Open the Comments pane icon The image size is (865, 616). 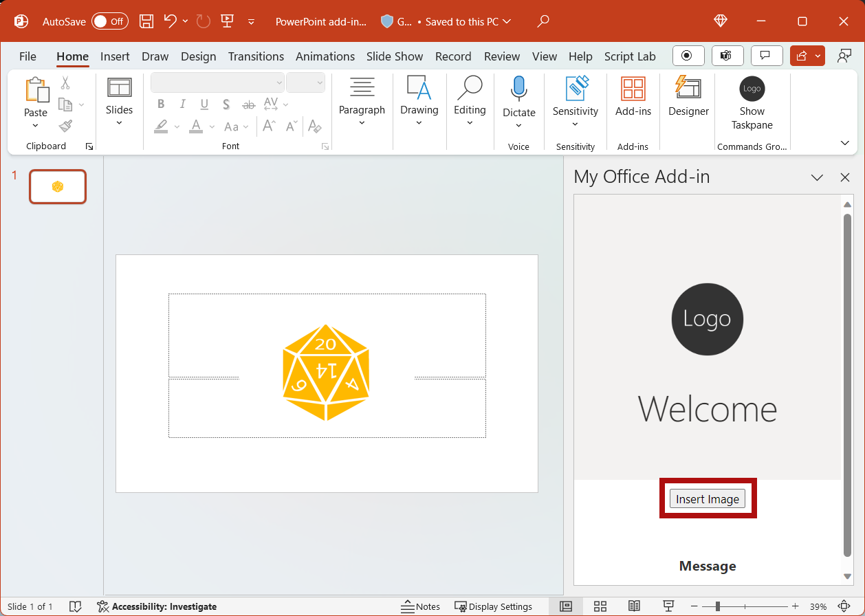coord(766,56)
